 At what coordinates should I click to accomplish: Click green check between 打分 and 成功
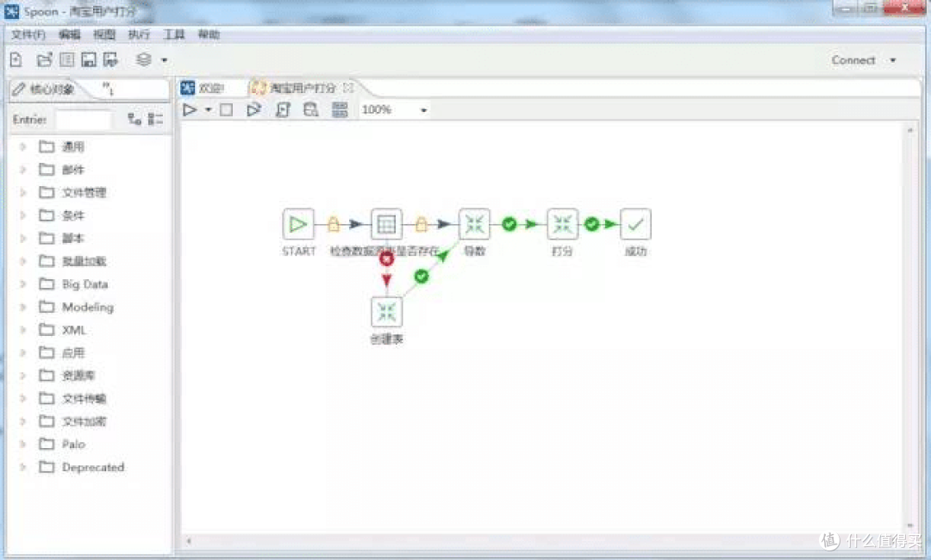591,224
